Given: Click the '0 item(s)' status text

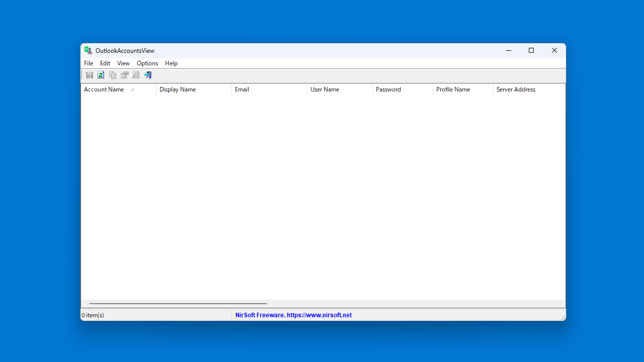Looking at the screenshot, I should (93, 315).
